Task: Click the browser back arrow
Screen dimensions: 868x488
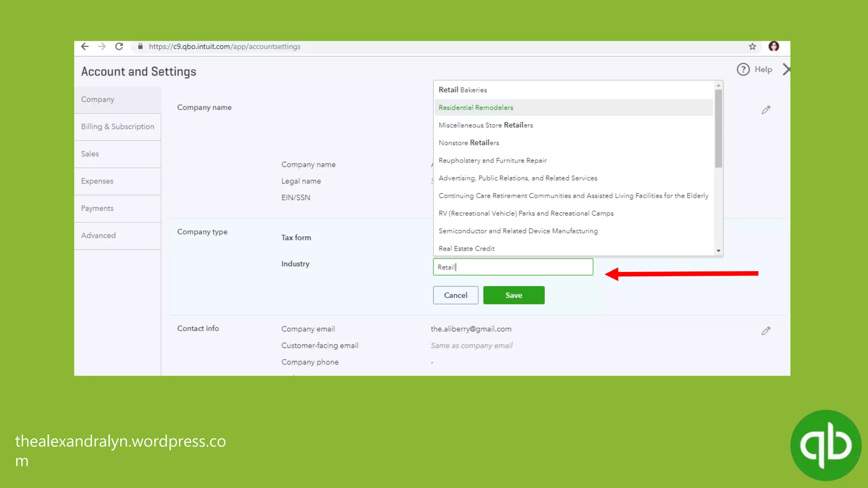Action: click(85, 47)
